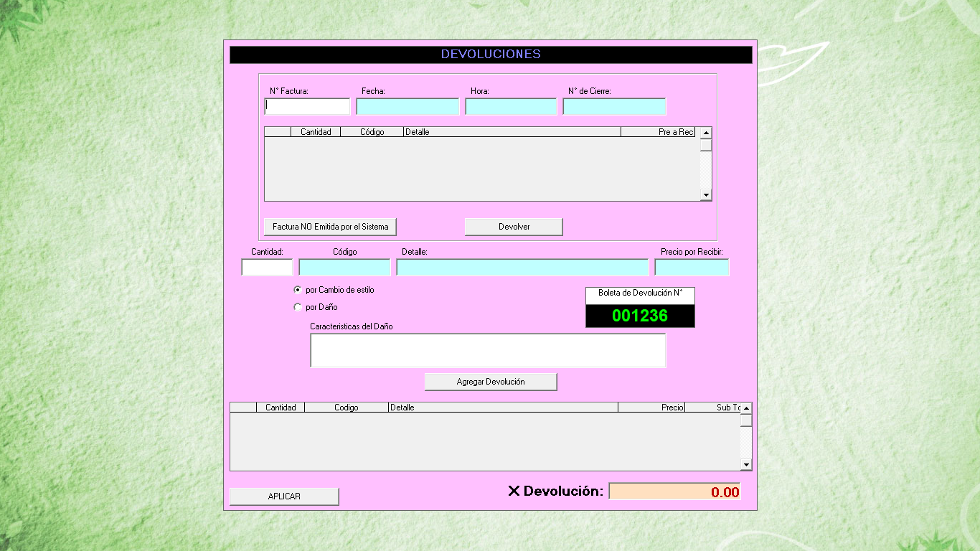Image resolution: width=980 pixels, height=551 pixels.
Task: Click the Detalle column header in invoice grid
Action: pyautogui.click(x=512, y=132)
